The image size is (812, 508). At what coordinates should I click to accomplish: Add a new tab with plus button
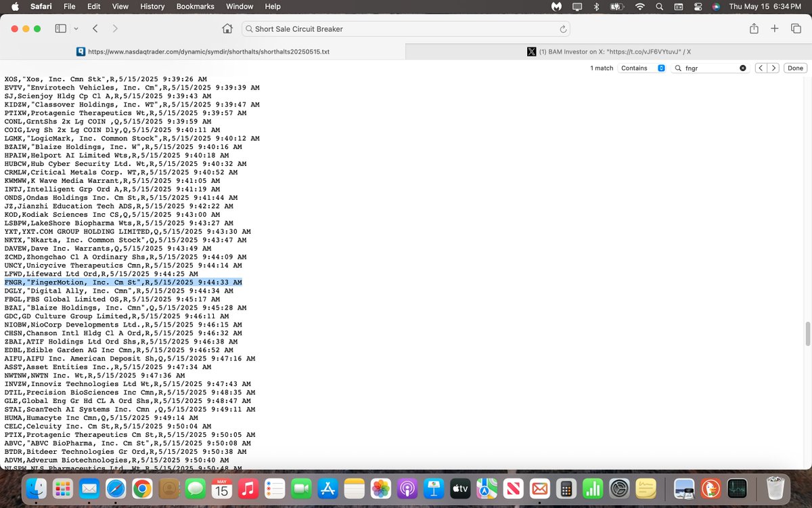point(775,28)
